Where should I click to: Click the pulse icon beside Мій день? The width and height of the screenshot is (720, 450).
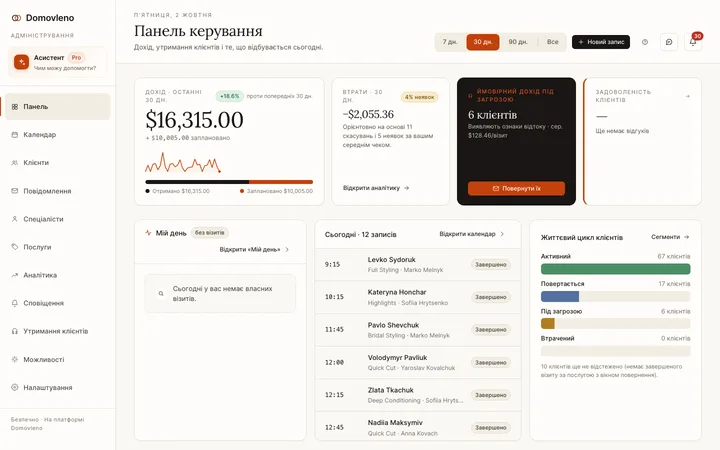click(x=148, y=233)
